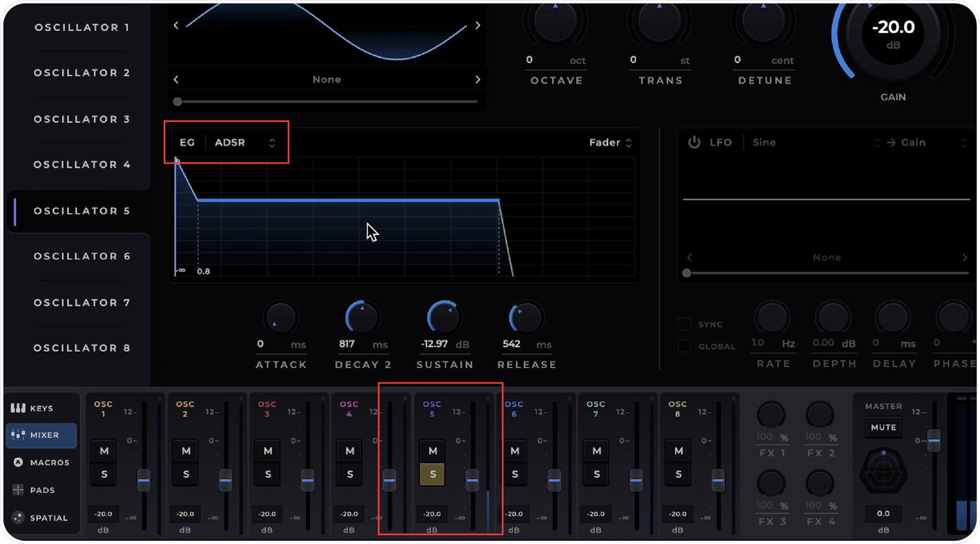Open the MACROS panel
This screenshot has height=544, width=980.
pos(41,462)
